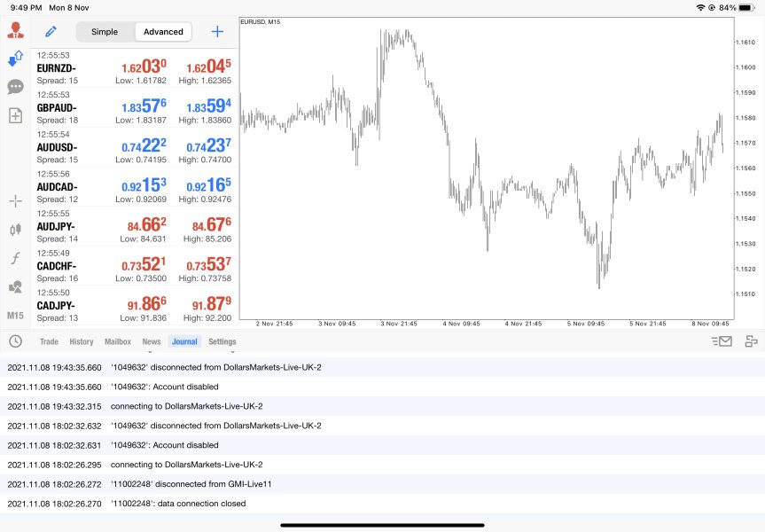Screen dimensions: 765x532
Task: Click the panel layout icon at right
Action: (x=752, y=341)
